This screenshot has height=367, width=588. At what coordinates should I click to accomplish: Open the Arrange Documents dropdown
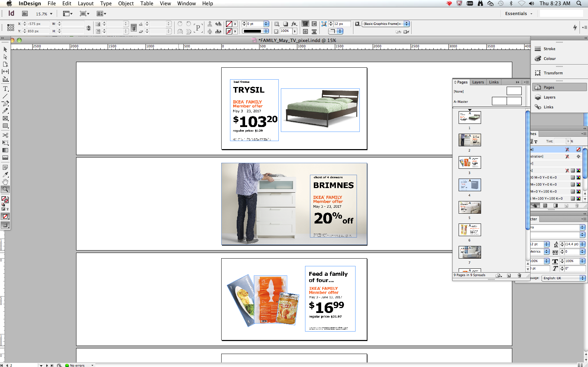click(x=101, y=14)
